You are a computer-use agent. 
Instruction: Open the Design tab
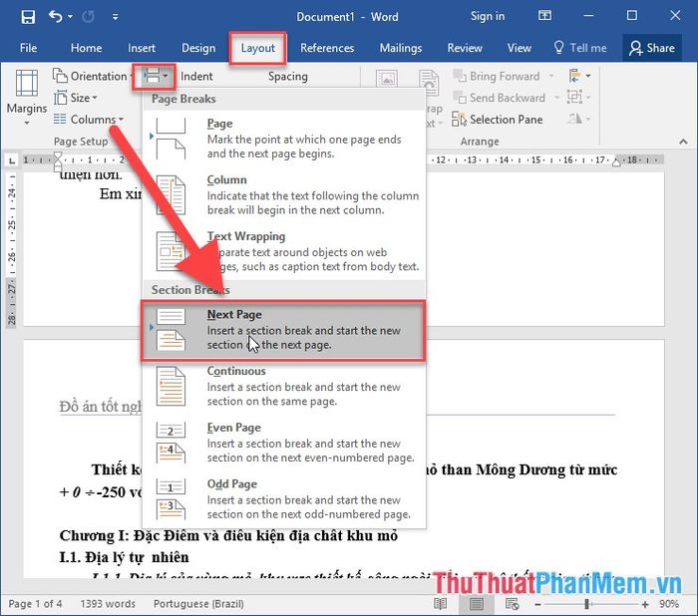click(198, 48)
